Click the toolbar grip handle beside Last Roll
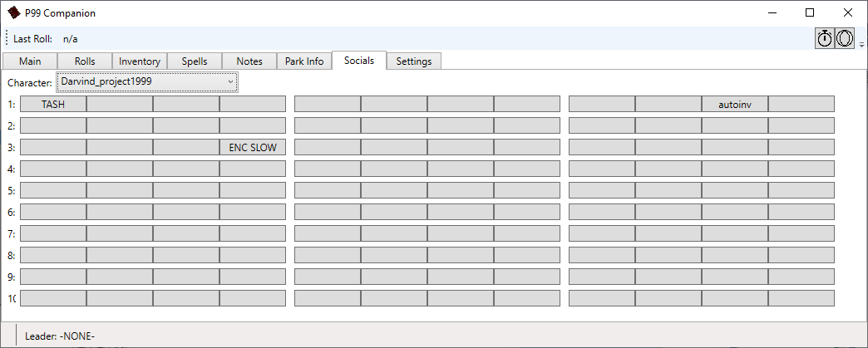The height and width of the screenshot is (348, 868). 6,39
